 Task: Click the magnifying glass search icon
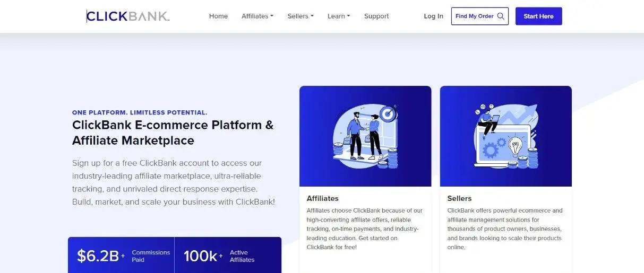501,16
